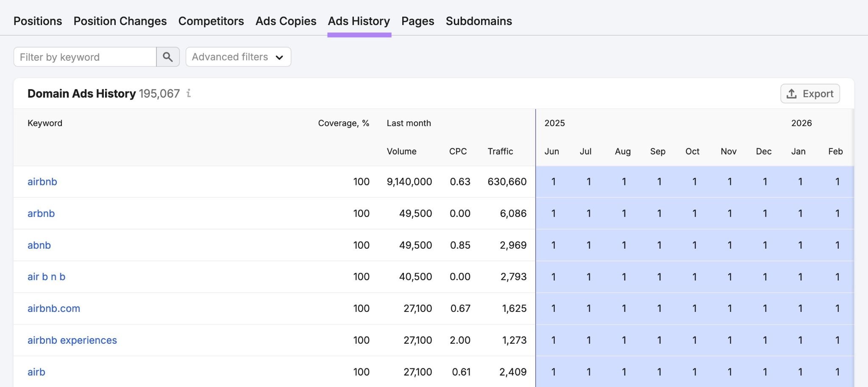
Task: Click the CPC column header
Action: tap(458, 151)
